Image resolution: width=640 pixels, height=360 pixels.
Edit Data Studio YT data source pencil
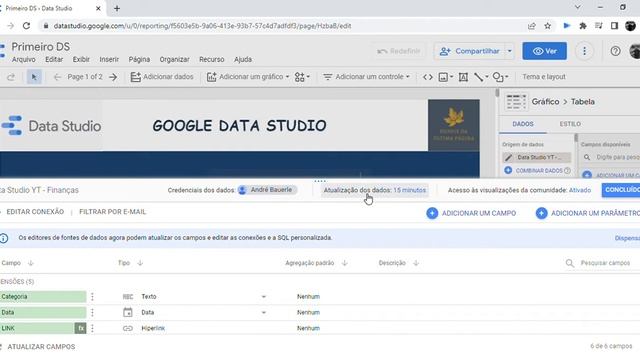tap(508, 158)
